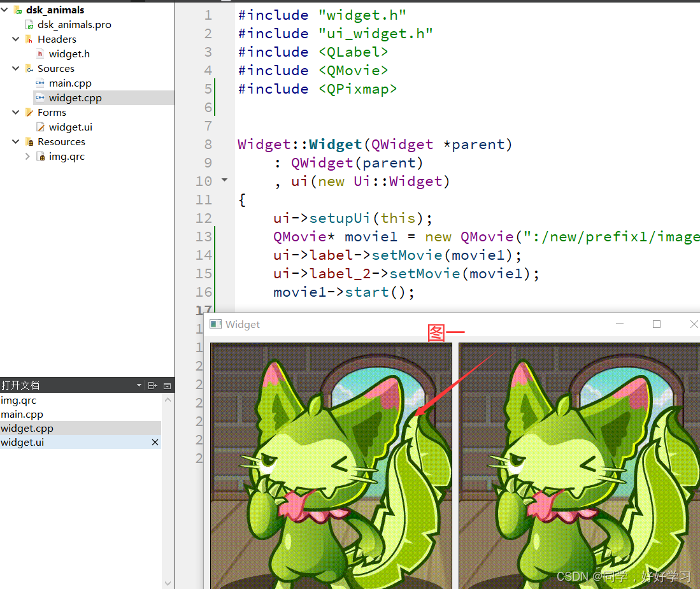Click the dsk_animals.pro file icon
Viewport: 700px width, 589px height.
pos(29,25)
